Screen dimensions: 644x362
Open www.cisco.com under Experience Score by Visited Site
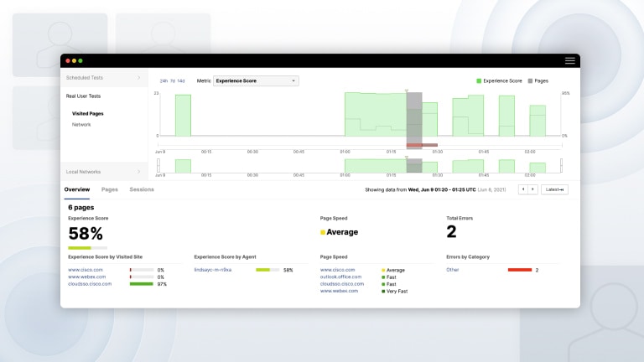[86, 270]
